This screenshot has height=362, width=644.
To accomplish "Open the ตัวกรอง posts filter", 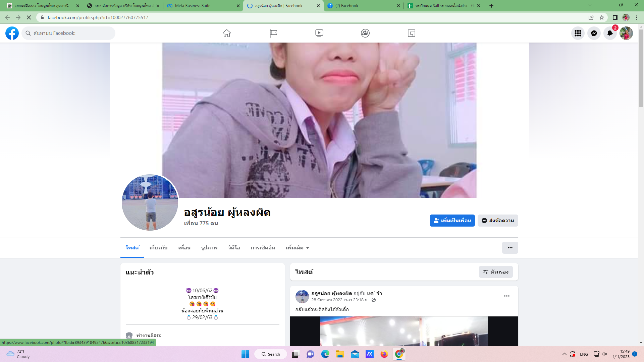I will tap(496, 272).
